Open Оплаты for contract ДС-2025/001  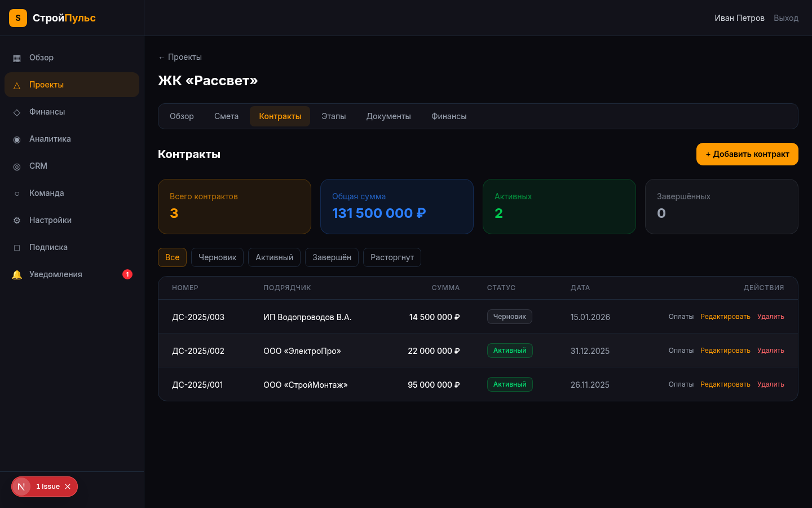[681, 384]
